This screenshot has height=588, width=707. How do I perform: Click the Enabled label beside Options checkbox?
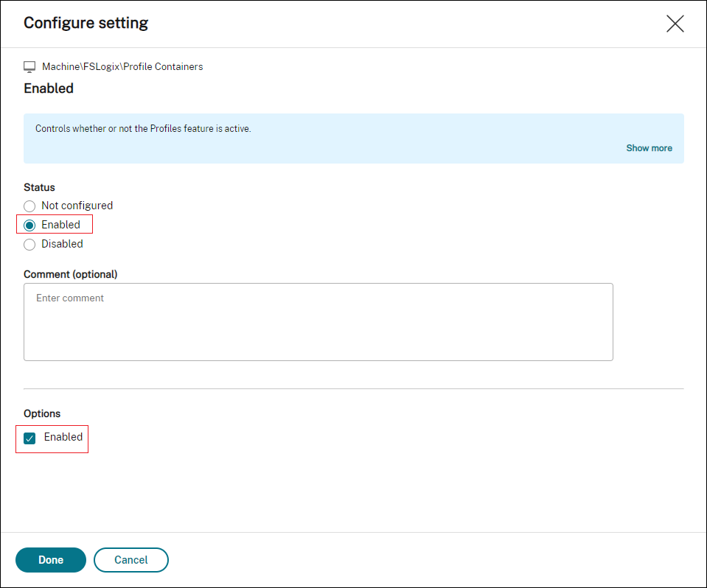click(x=63, y=437)
